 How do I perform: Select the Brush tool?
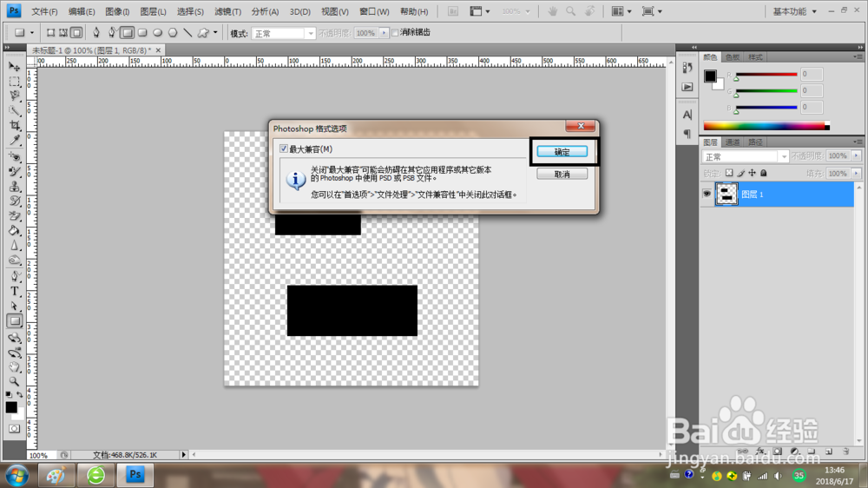15,172
